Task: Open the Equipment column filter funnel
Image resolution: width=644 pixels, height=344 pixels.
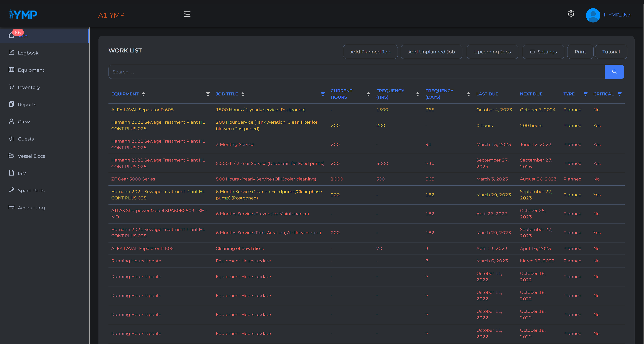Action: 208,94
